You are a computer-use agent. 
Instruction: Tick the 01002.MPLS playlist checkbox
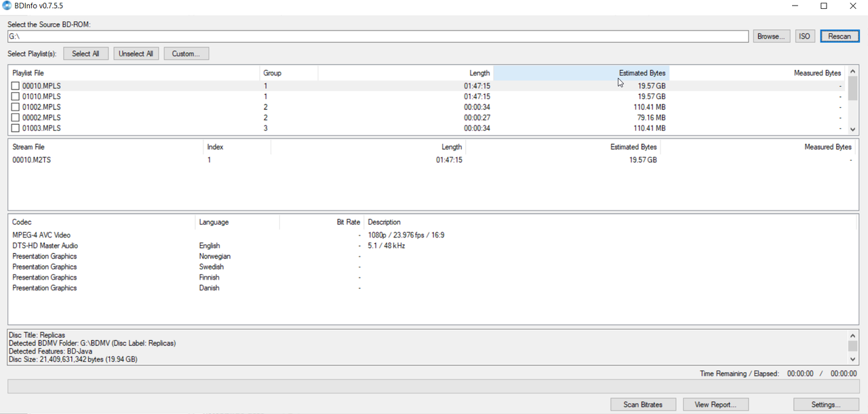pyautogui.click(x=15, y=107)
